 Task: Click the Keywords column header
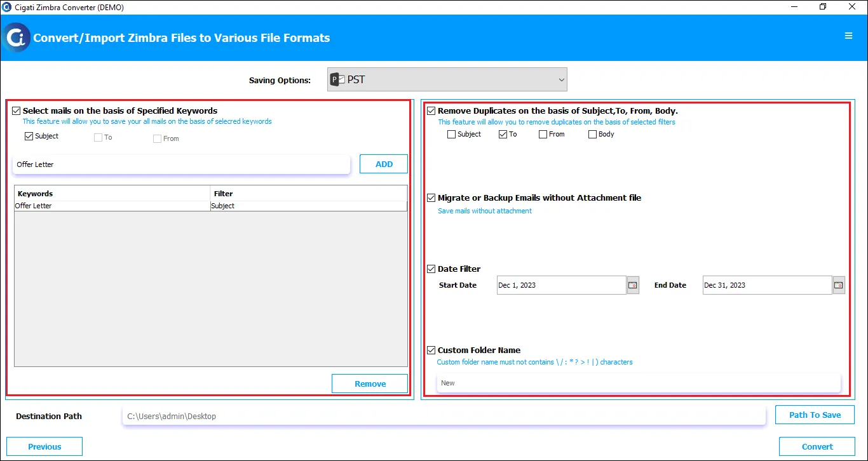(112, 193)
